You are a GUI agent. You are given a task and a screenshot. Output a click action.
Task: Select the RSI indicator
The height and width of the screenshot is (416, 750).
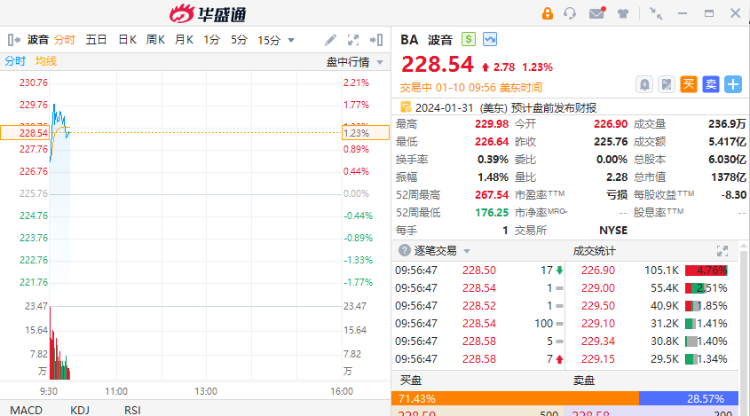tap(132, 410)
